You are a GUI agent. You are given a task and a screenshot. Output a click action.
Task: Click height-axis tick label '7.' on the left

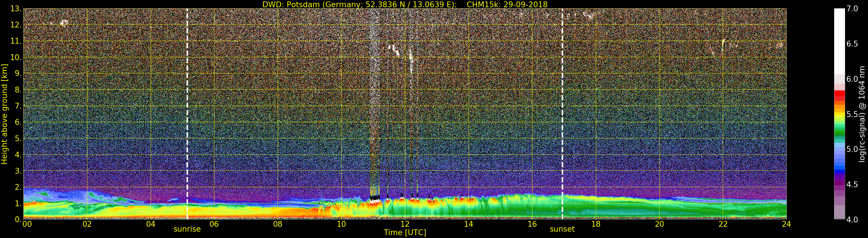(x=18, y=106)
